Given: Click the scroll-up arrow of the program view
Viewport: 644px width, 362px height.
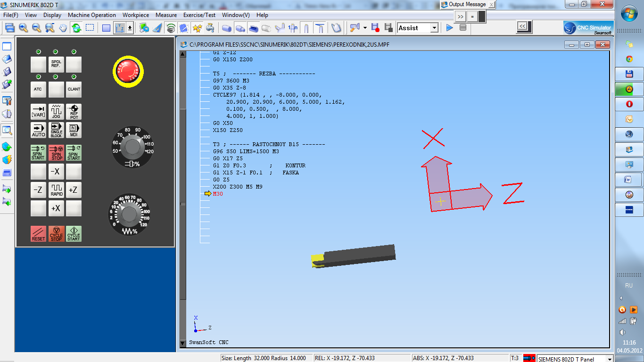Looking at the screenshot, I should point(183,54).
